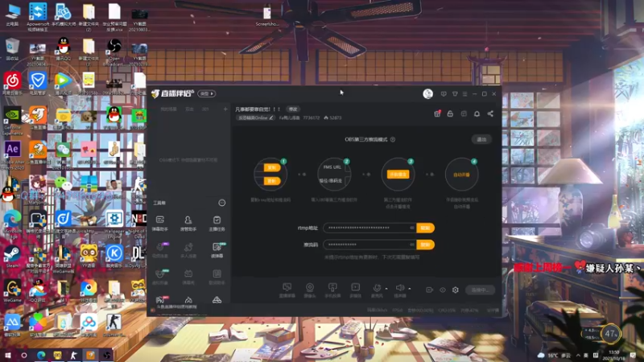This screenshot has width=644, height=362.
Task: Copy the rtmp address with orange button
Action: pyautogui.click(x=426, y=228)
